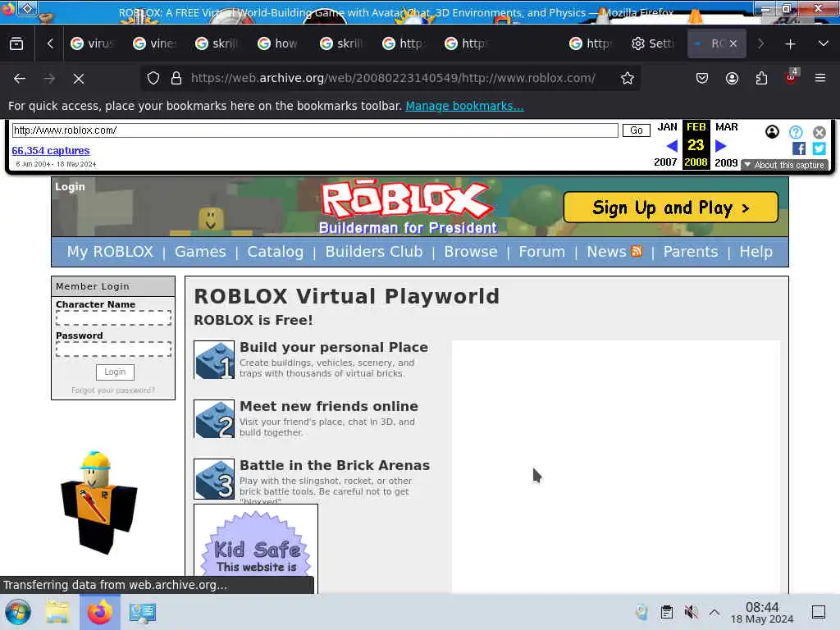Share capture on Facebook
The image size is (840, 630).
(799, 149)
